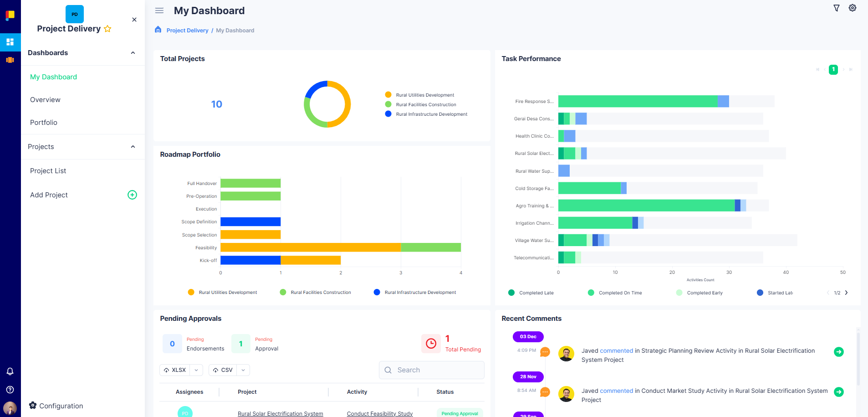
Task: Select Project List in sidebar
Action: point(48,171)
